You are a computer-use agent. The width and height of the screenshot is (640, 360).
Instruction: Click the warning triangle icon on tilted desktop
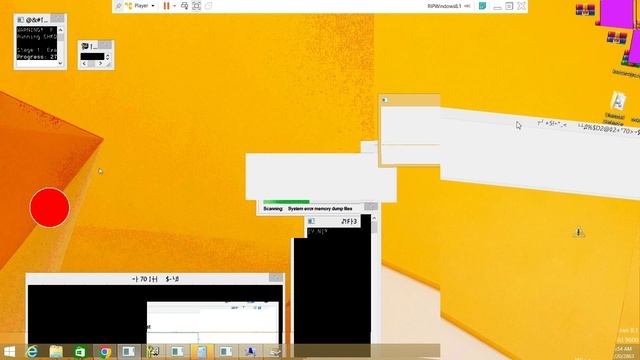click(x=578, y=232)
